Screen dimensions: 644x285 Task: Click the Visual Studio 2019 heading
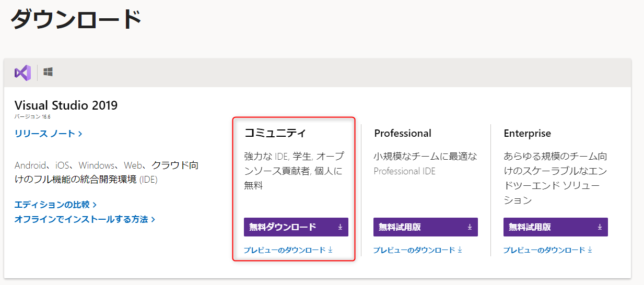pos(66,105)
